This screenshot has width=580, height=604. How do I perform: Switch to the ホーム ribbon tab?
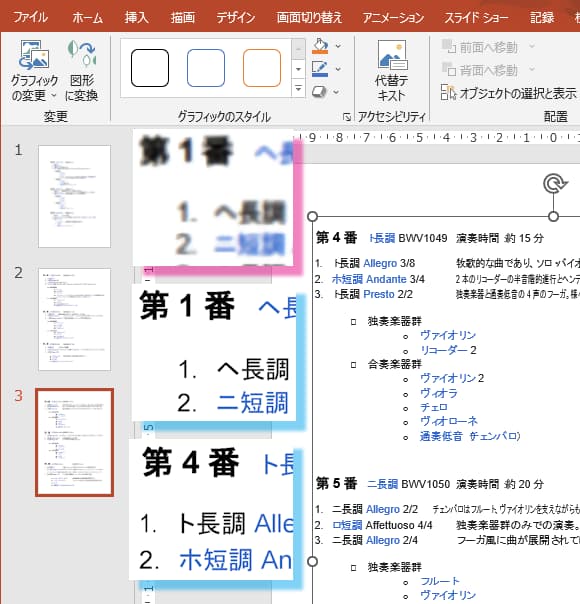click(x=87, y=17)
